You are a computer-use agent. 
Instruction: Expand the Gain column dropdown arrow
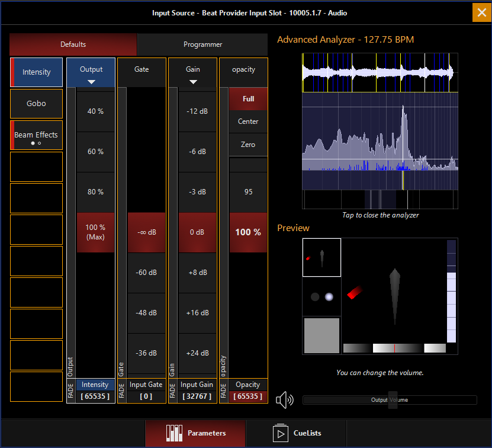193,82
